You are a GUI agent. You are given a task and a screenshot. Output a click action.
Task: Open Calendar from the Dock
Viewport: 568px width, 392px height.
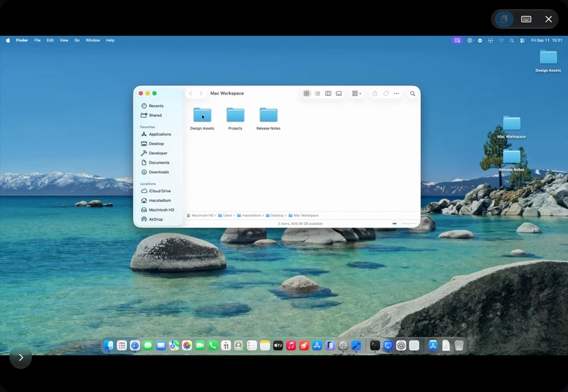tap(226, 345)
